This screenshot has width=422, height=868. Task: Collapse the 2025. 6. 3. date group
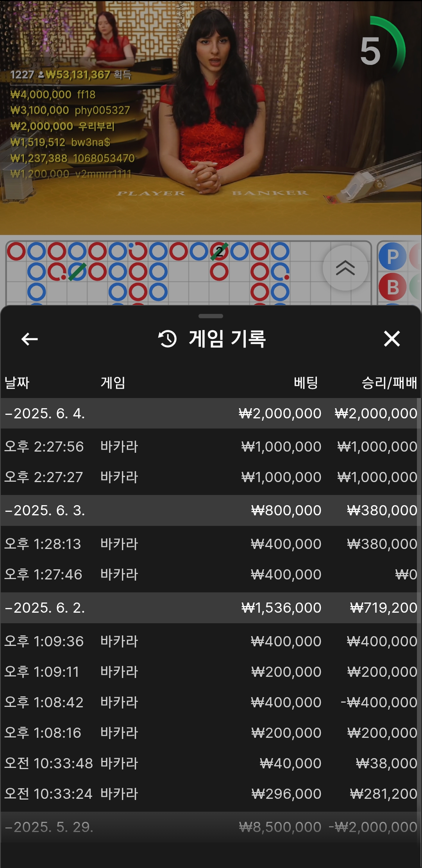point(211,510)
